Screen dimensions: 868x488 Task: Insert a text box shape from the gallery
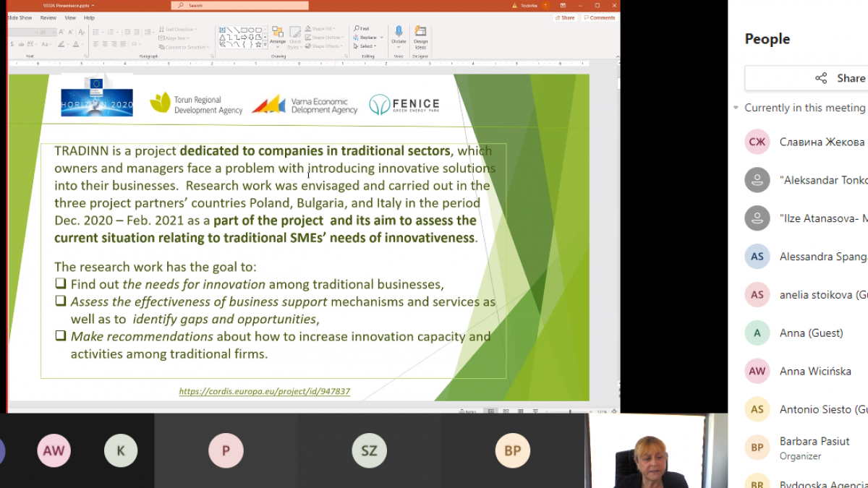click(222, 30)
